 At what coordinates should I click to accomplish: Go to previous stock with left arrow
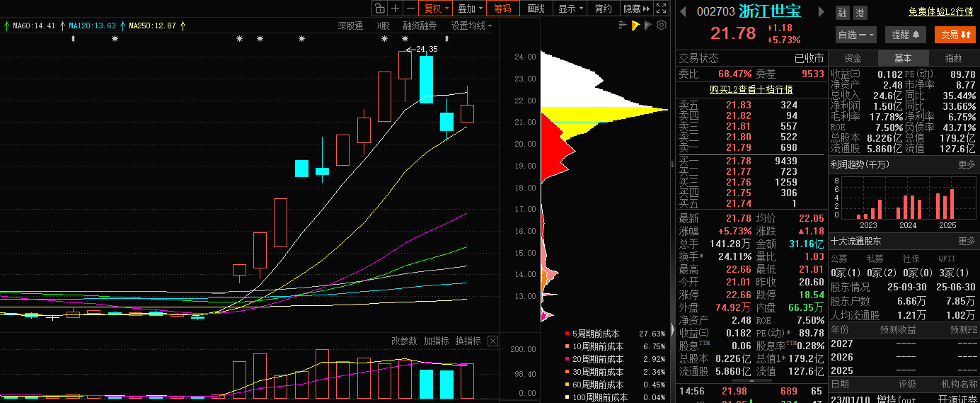pyautogui.click(x=684, y=11)
